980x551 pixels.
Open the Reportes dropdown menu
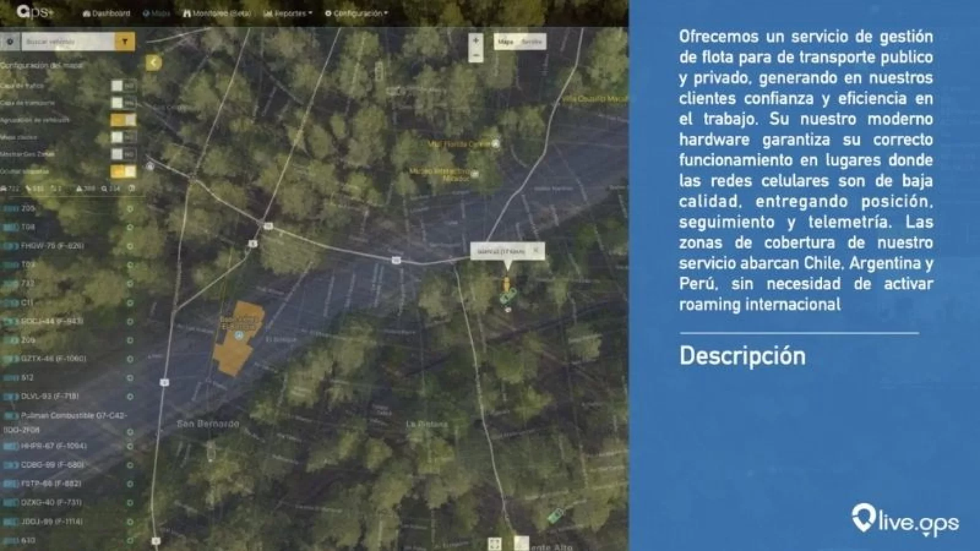click(288, 13)
